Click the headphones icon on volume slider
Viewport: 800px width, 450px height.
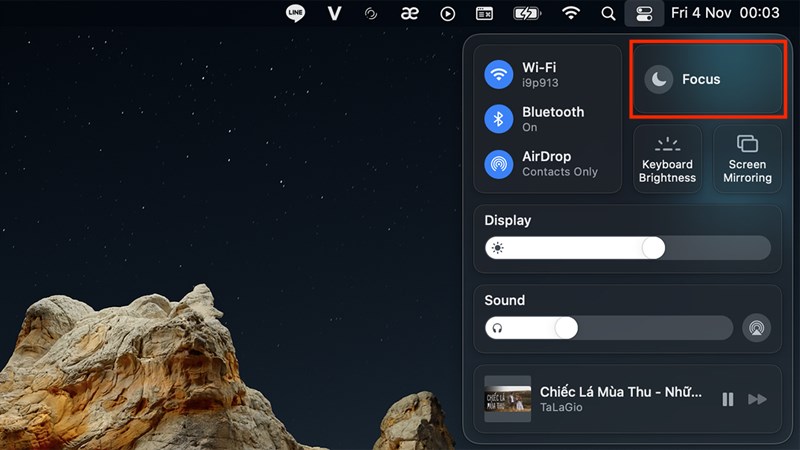tap(497, 328)
